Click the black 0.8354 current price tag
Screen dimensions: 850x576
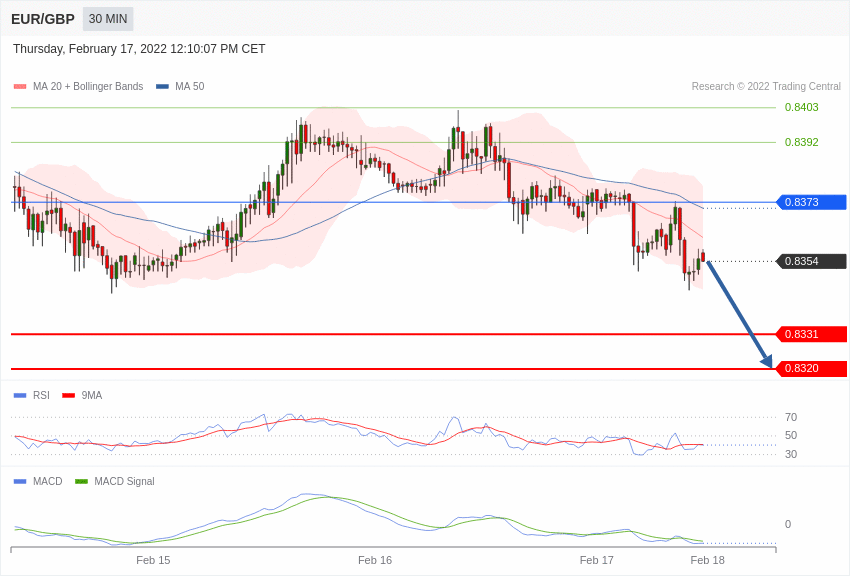click(x=812, y=261)
